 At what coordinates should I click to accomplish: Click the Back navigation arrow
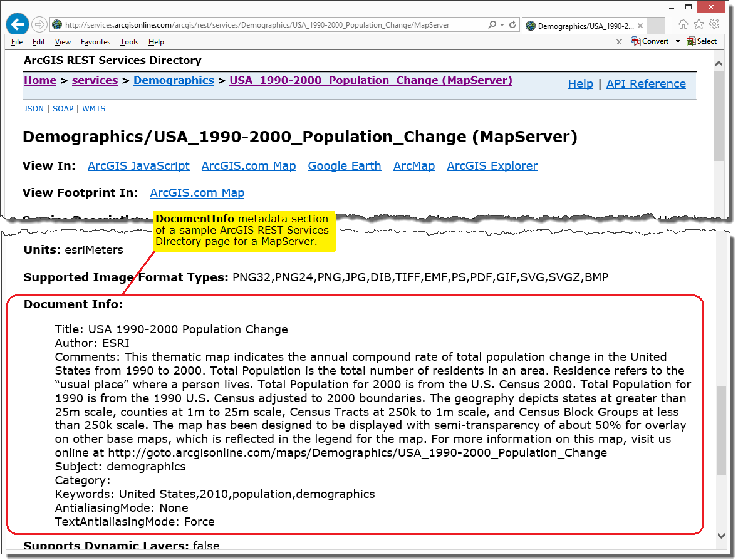click(x=17, y=24)
